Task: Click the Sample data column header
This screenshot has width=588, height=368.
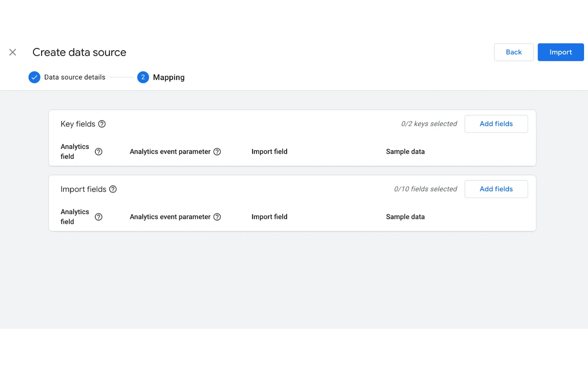Action: coord(405,151)
